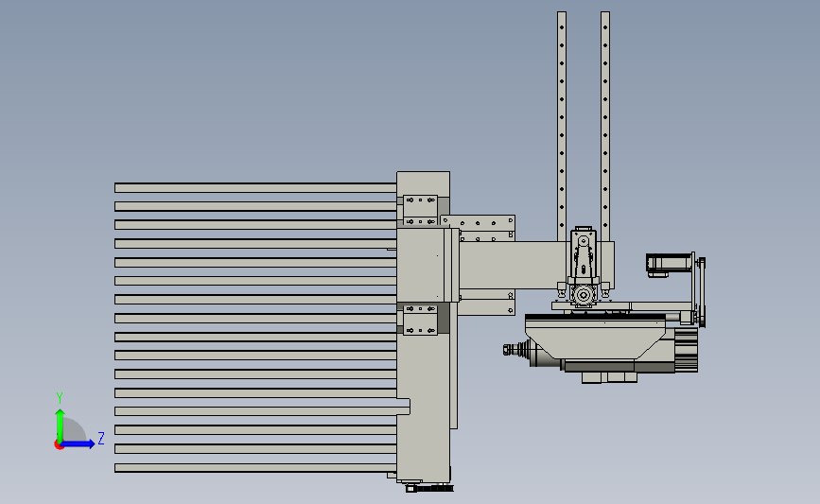Select the trapezoidal spindle head housing
The image size is (820, 504).
point(596,338)
